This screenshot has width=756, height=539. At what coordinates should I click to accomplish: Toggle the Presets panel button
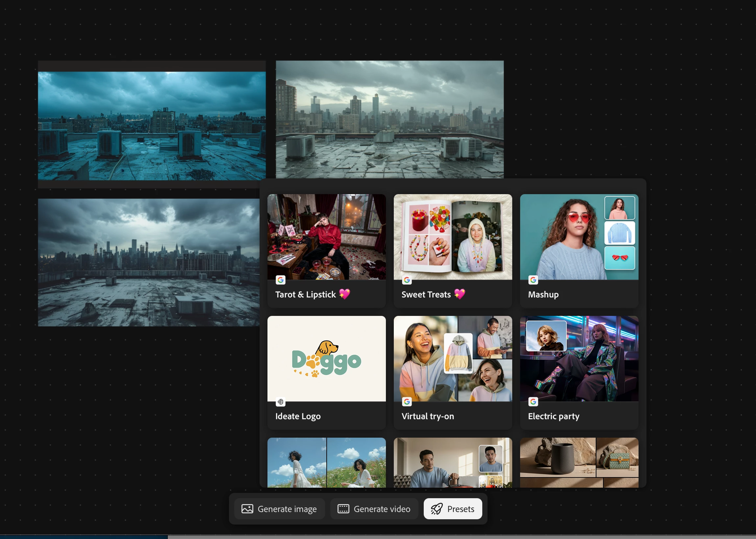pos(453,509)
